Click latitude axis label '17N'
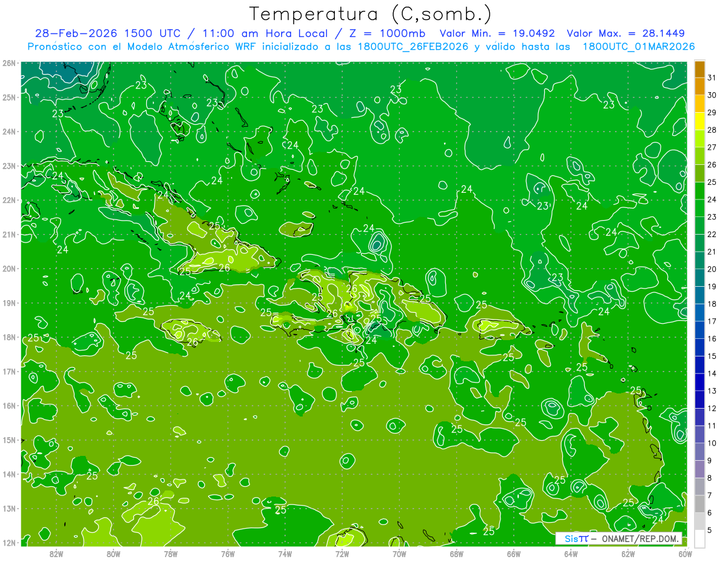The height and width of the screenshot is (562, 728). (8, 371)
